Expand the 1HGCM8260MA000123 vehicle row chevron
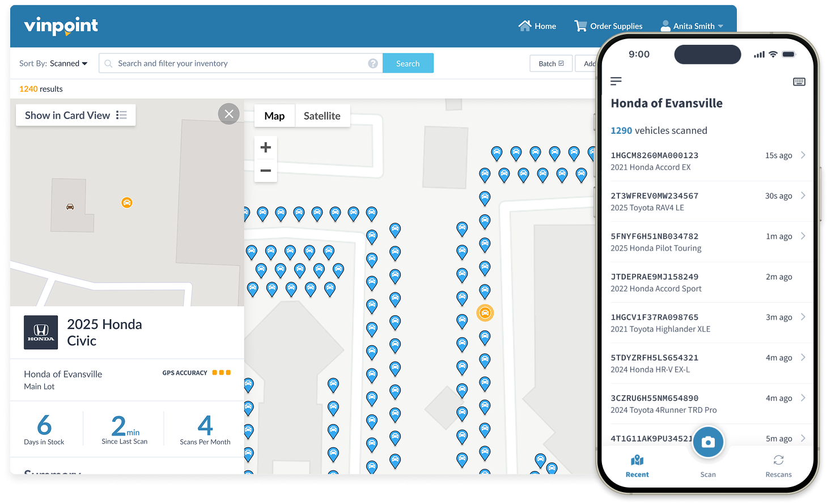Image resolution: width=827 pixels, height=504 pixels. point(803,155)
